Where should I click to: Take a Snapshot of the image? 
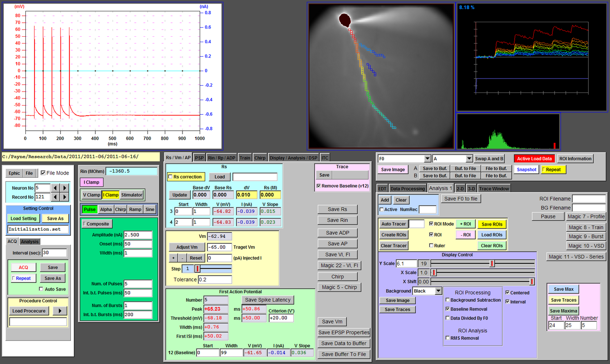(x=526, y=170)
